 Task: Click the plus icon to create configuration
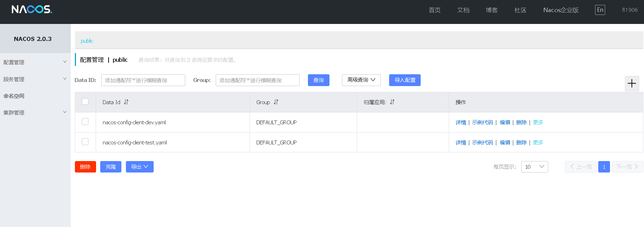click(632, 83)
